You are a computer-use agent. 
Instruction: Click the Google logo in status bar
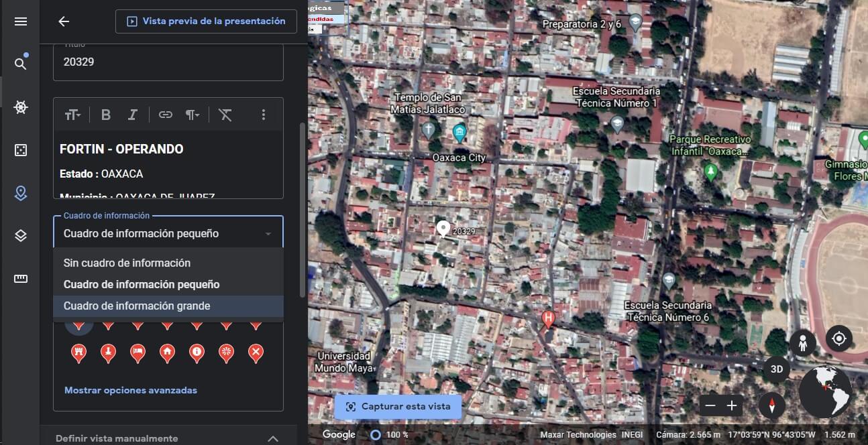click(339, 435)
